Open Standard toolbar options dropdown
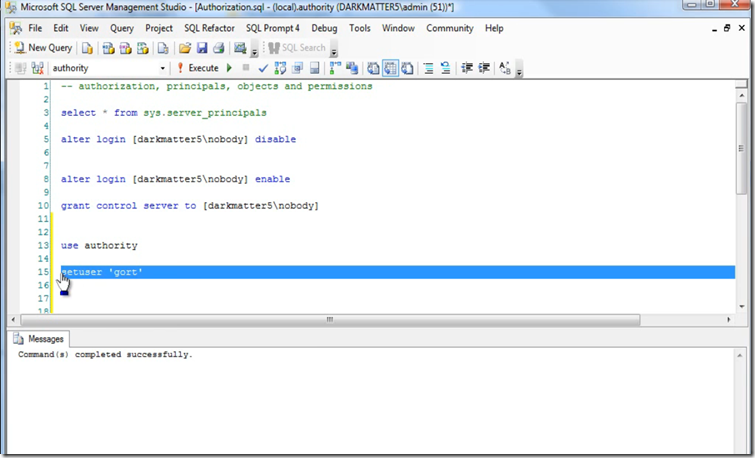Viewport: 755px width, 458px height. click(255, 50)
